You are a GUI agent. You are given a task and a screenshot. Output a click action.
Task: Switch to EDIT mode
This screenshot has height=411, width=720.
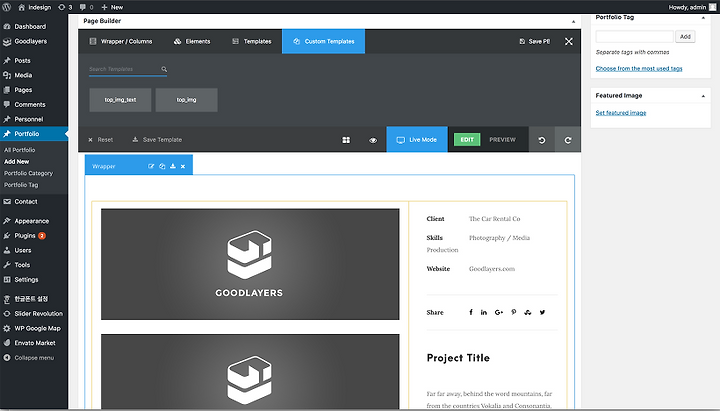coord(467,140)
